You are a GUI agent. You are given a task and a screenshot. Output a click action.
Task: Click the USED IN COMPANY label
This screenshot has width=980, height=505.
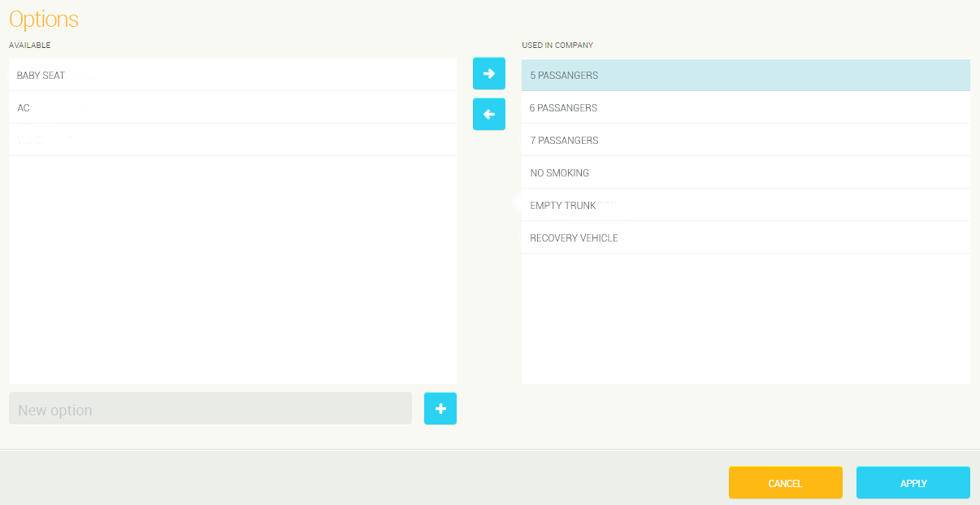coord(557,46)
